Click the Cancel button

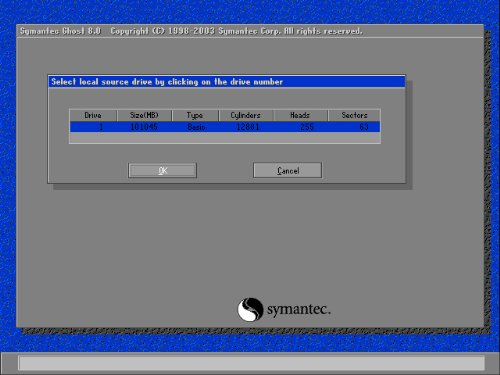click(287, 170)
